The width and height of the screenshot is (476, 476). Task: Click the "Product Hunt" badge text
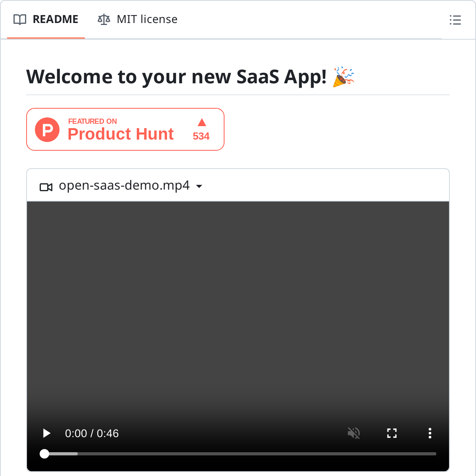(x=121, y=134)
